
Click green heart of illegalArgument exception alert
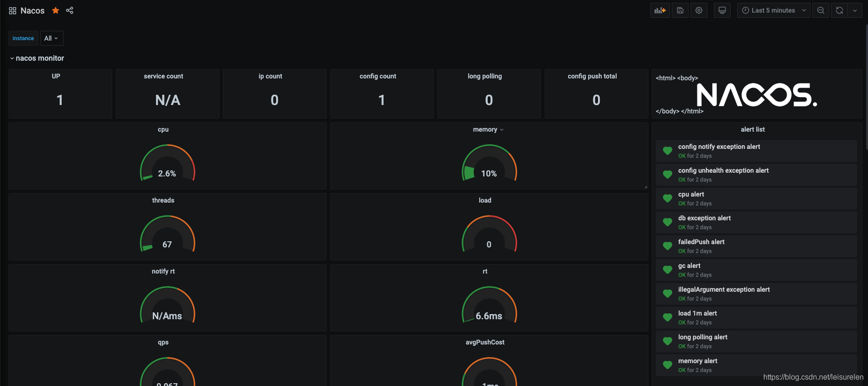coord(668,294)
